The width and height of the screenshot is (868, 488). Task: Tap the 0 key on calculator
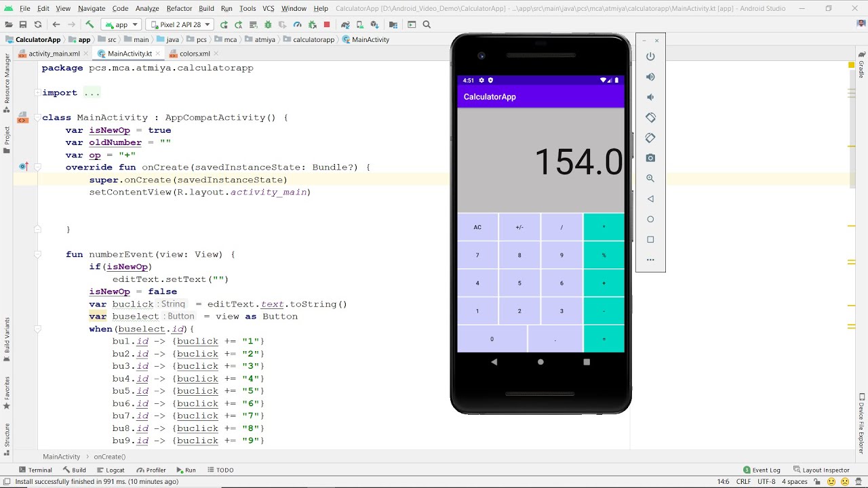492,339
